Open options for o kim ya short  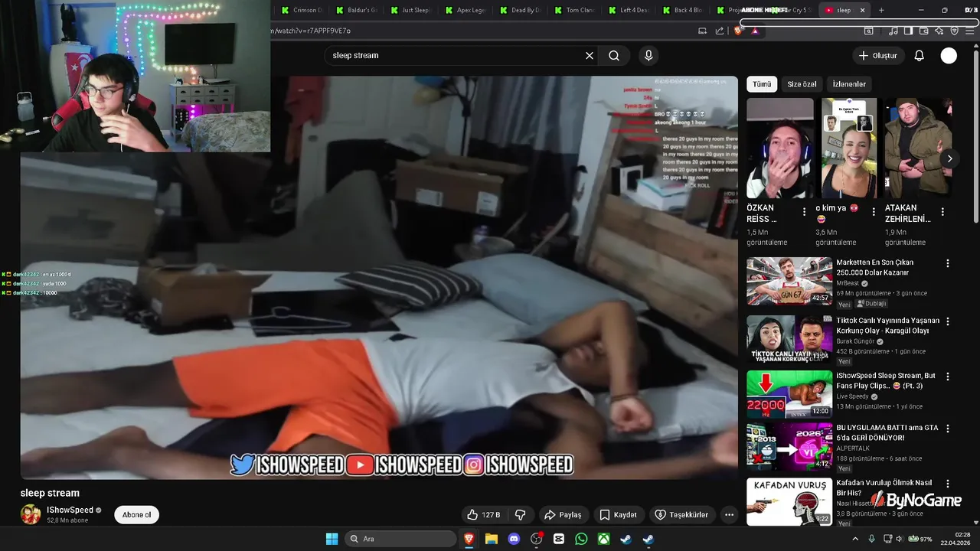point(874,212)
